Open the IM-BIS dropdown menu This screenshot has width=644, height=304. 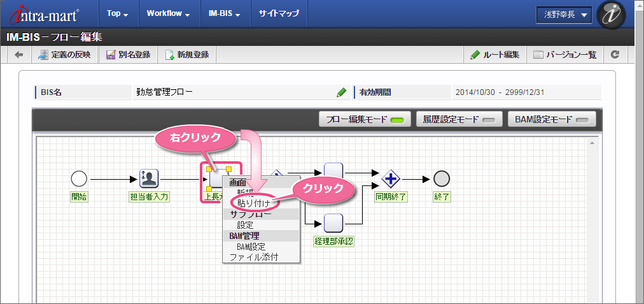pos(224,13)
